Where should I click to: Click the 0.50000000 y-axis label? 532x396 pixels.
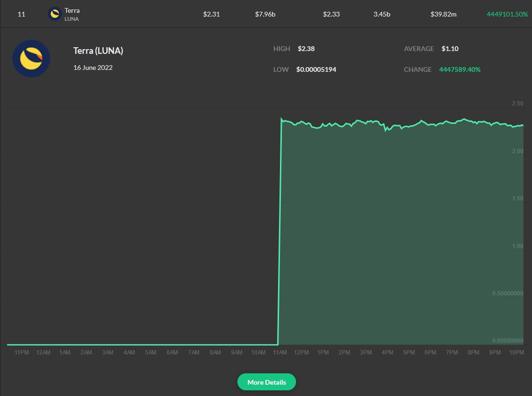click(x=507, y=293)
